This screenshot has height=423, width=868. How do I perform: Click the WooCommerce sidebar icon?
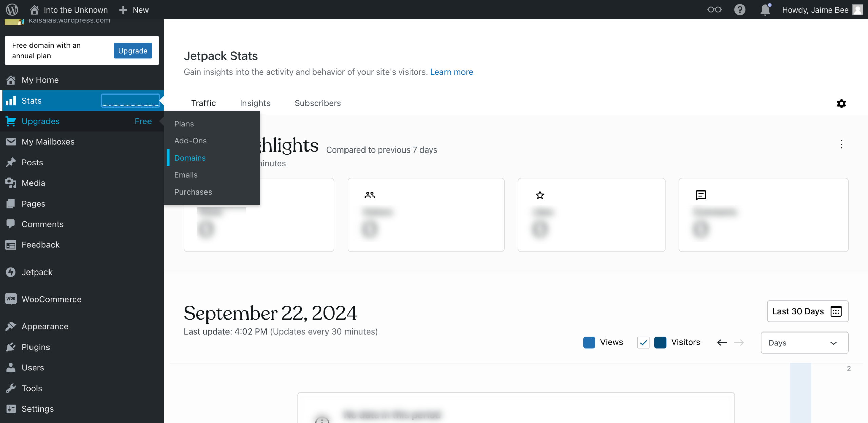[x=11, y=299]
